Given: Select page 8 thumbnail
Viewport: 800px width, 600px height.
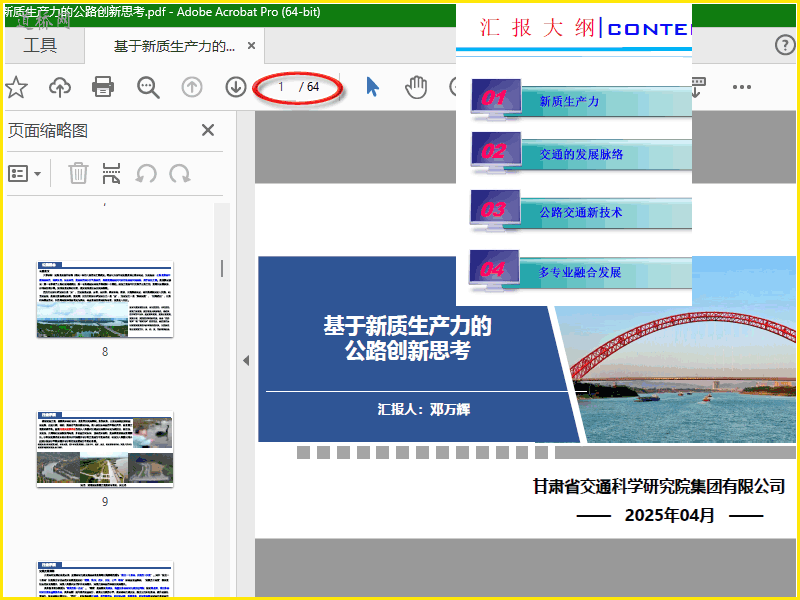Looking at the screenshot, I should [x=105, y=299].
